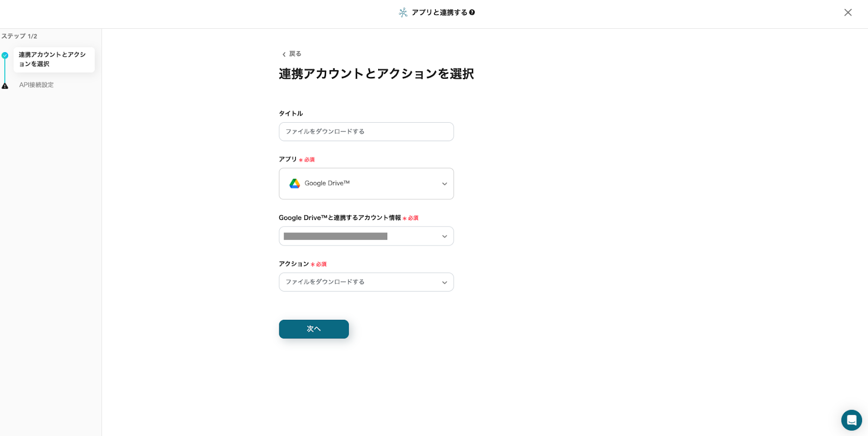The height and width of the screenshot is (436, 868).
Task: Go back using the 戻る link
Action: 291,54
